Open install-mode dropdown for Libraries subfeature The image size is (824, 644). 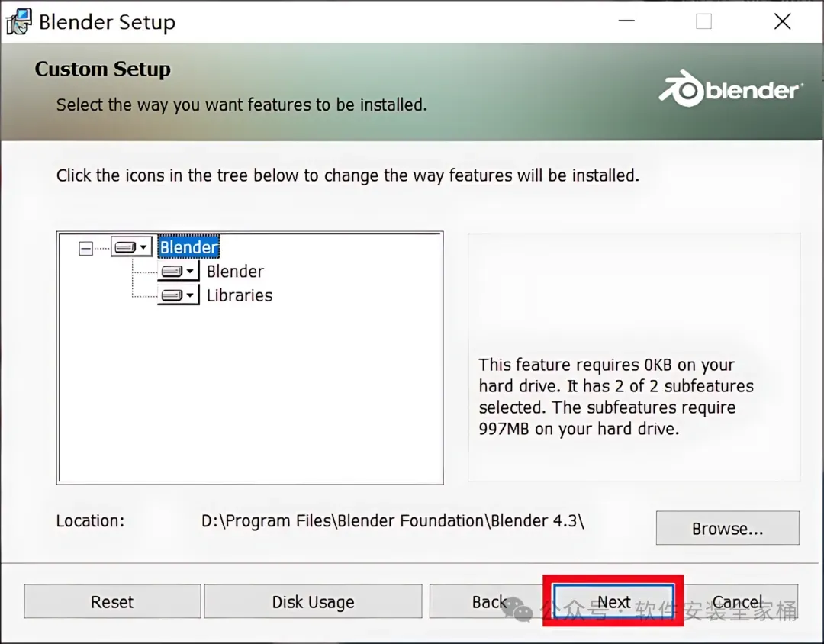(x=178, y=295)
